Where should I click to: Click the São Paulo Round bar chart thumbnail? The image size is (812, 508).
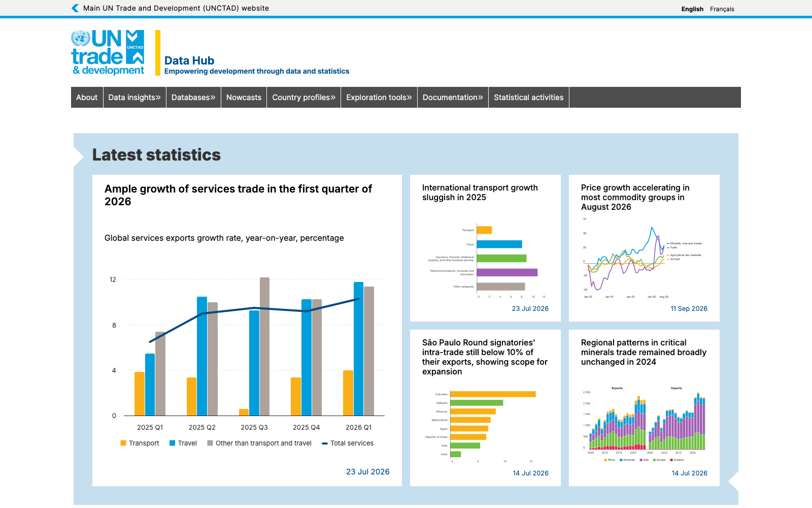[481, 426]
